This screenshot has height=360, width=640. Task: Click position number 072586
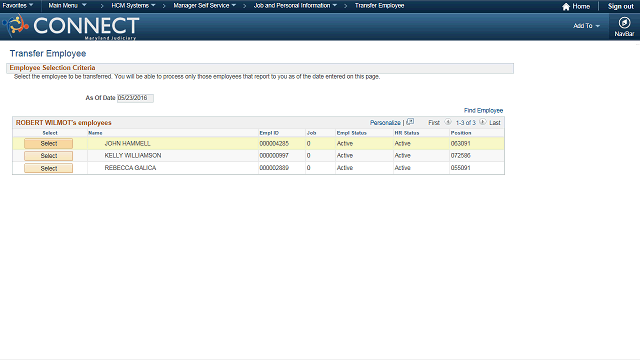click(x=460, y=156)
